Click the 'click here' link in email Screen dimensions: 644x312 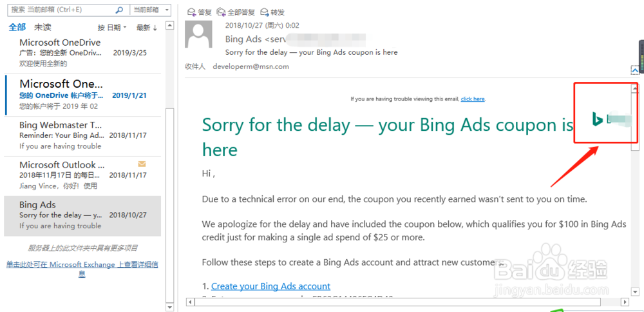(x=472, y=99)
